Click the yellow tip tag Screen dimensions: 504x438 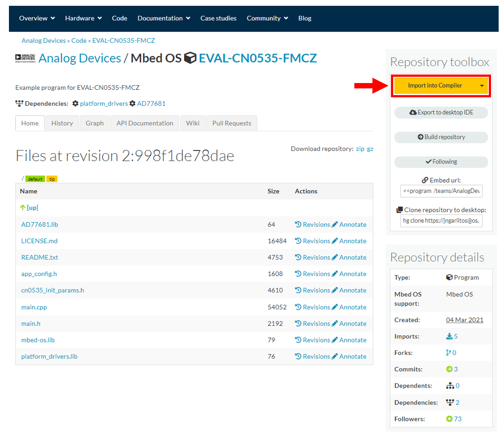(x=52, y=179)
